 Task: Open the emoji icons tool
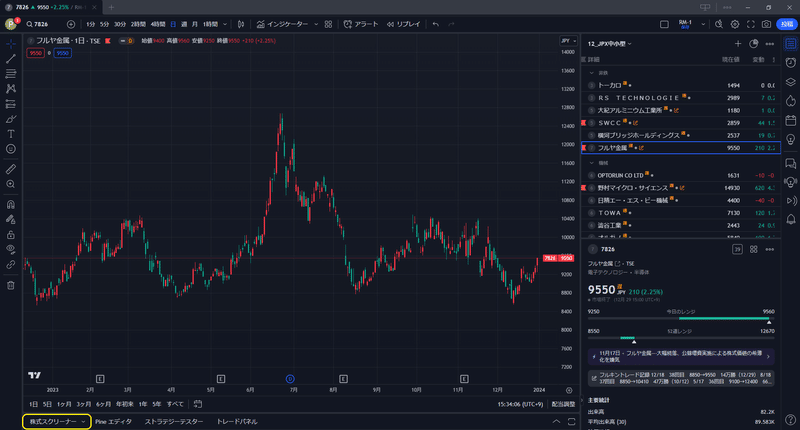[11, 149]
